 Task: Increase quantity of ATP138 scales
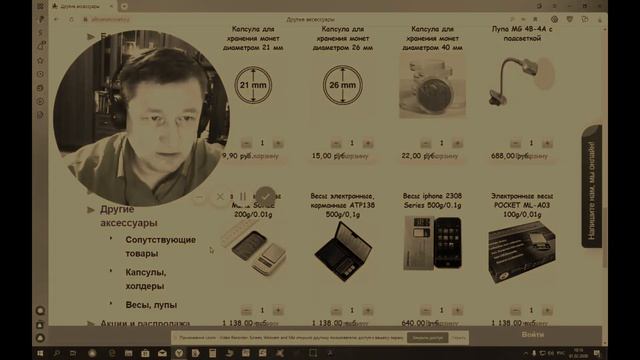coord(368,311)
